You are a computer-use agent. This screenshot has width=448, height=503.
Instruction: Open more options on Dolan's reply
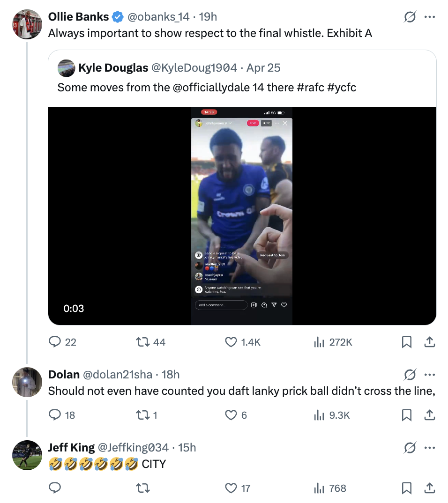pyautogui.click(x=429, y=375)
